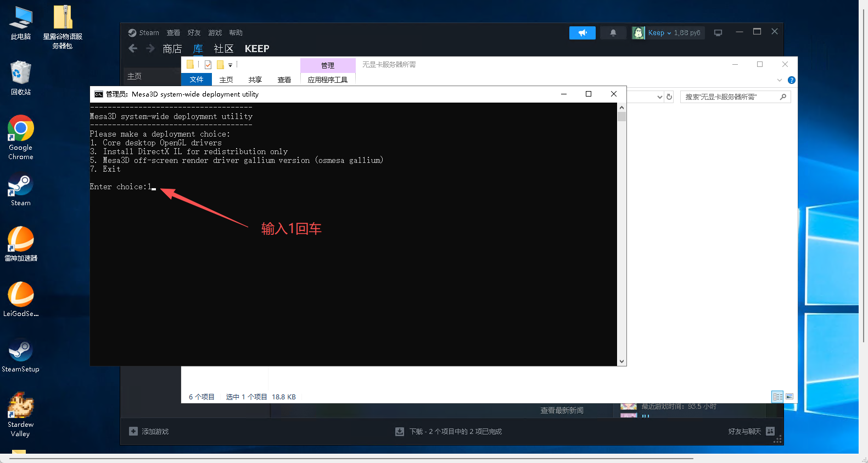Click the Explorer help question mark icon

tap(791, 80)
